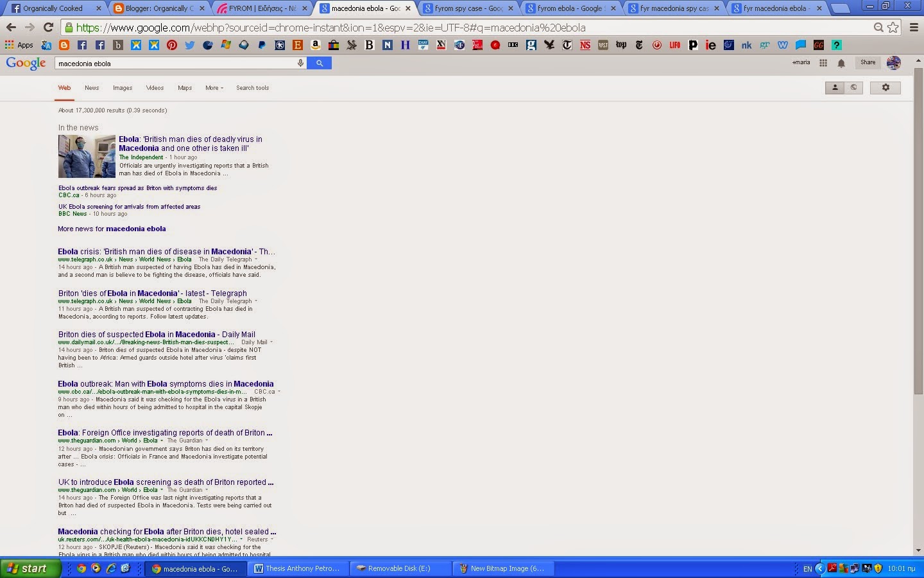Switch to the FYROM Ειδήσεις tab
The height and width of the screenshot is (578, 924).
262,8
